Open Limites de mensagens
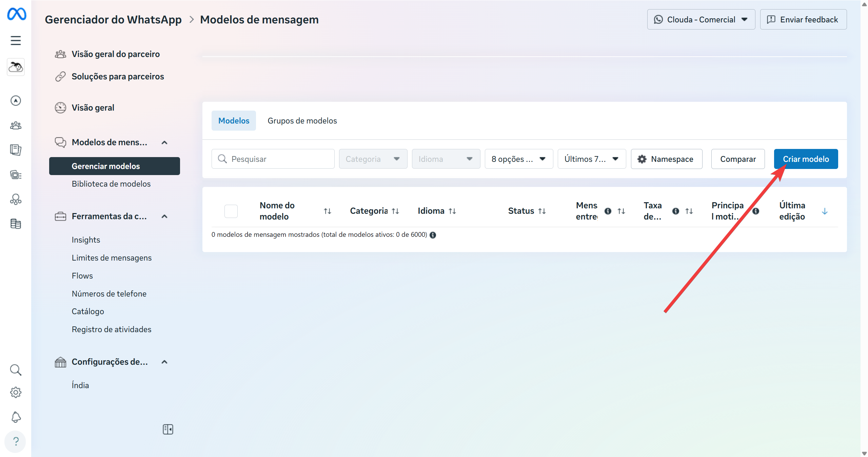The height and width of the screenshot is (457, 868). 112,258
